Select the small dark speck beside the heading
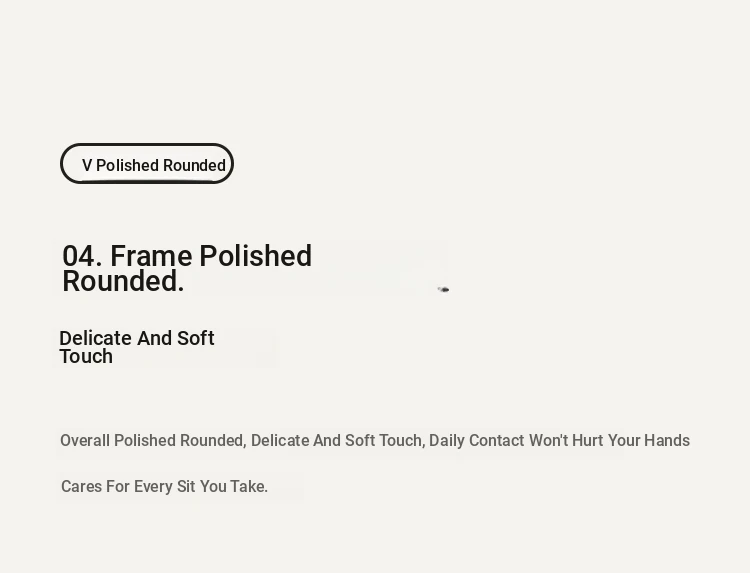 (443, 289)
